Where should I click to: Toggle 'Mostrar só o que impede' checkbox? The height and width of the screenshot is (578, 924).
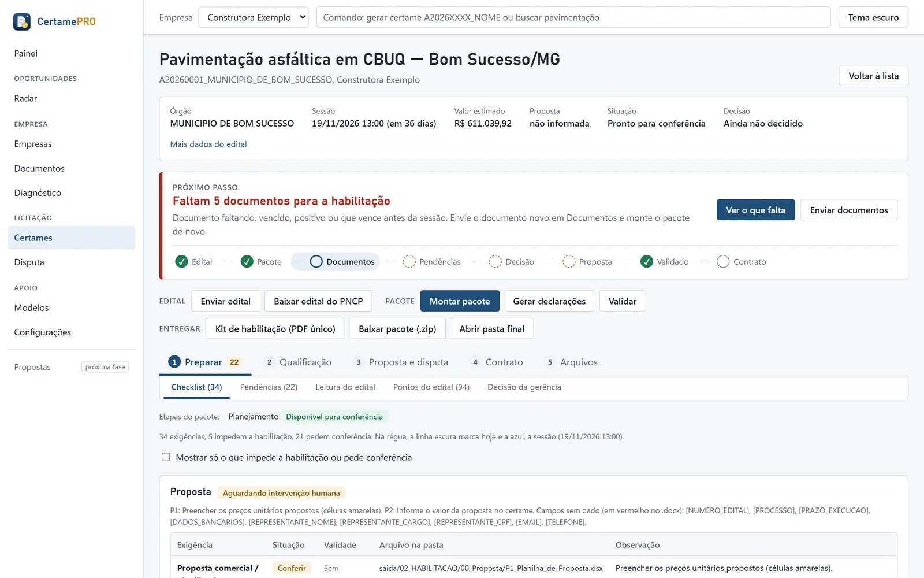pos(166,457)
